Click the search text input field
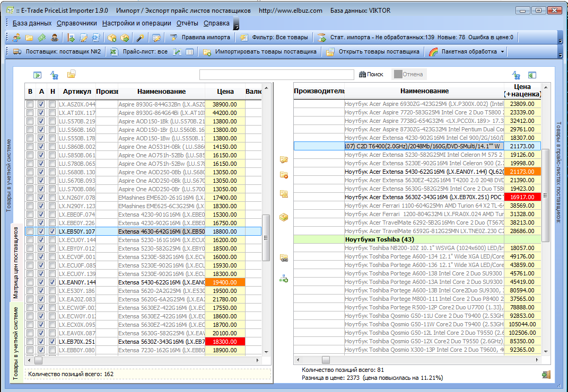This screenshot has width=568, height=392. pos(276,75)
